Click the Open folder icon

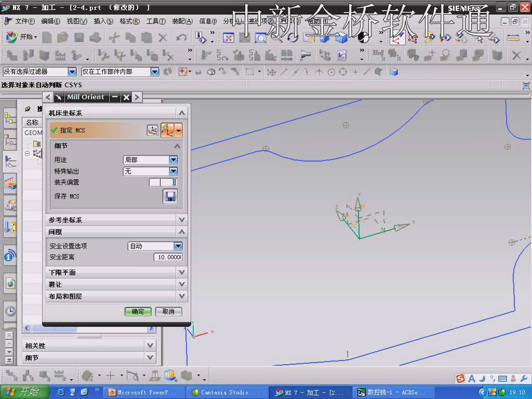(x=63, y=37)
